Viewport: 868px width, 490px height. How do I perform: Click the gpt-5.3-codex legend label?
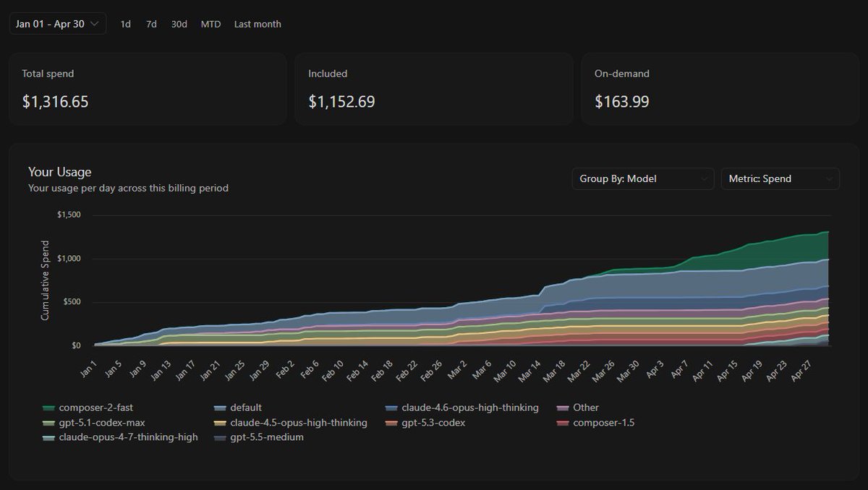pyautogui.click(x=433, y=423)
